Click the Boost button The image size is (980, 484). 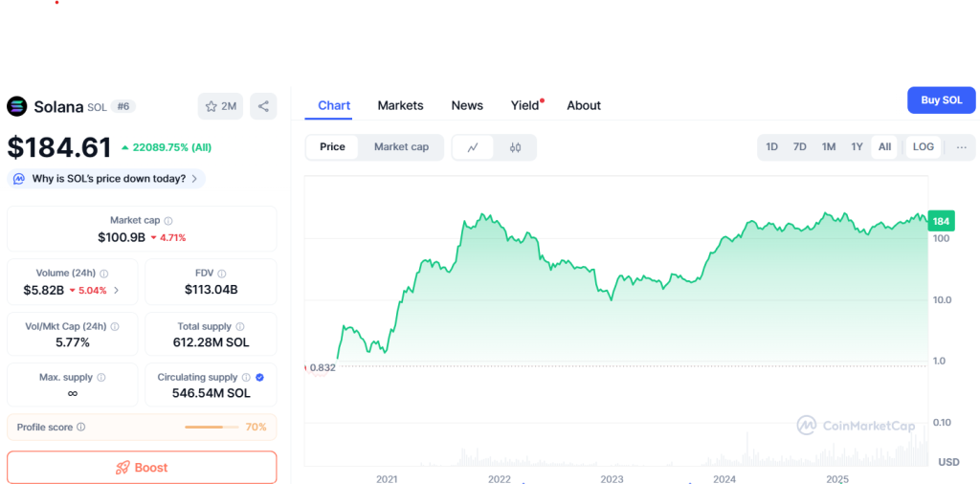pos(142,468)
